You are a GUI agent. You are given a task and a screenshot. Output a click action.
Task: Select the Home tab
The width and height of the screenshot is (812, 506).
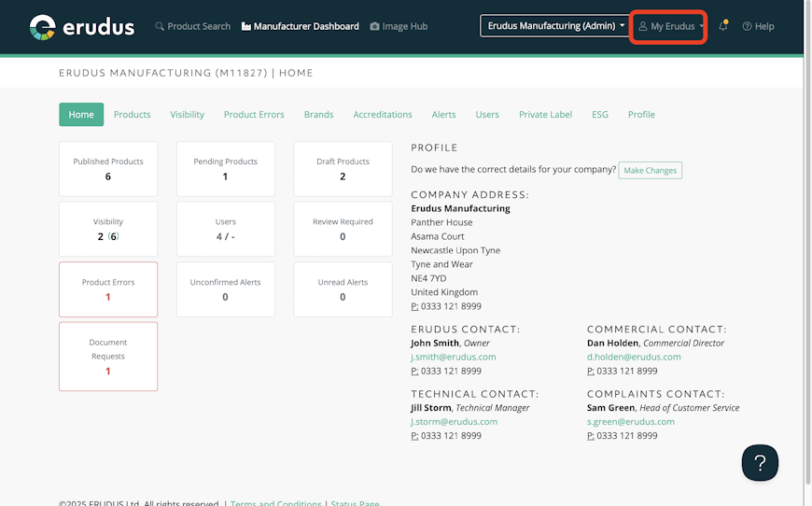tap(81, 115)
